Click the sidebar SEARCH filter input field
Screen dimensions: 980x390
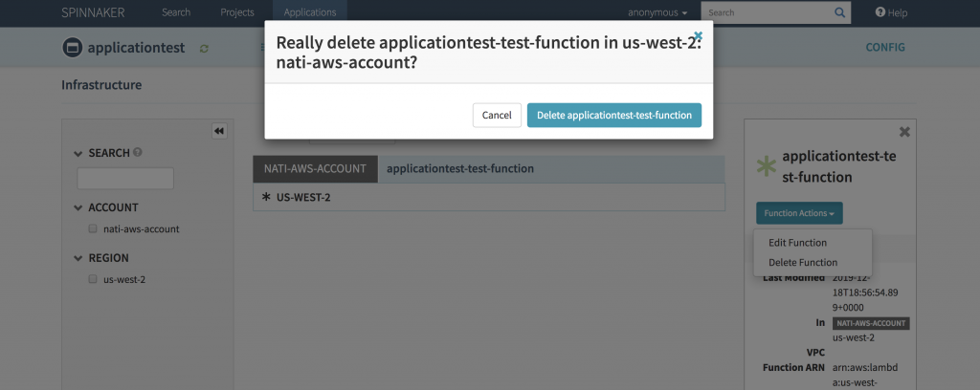click(x=125, y=179)
